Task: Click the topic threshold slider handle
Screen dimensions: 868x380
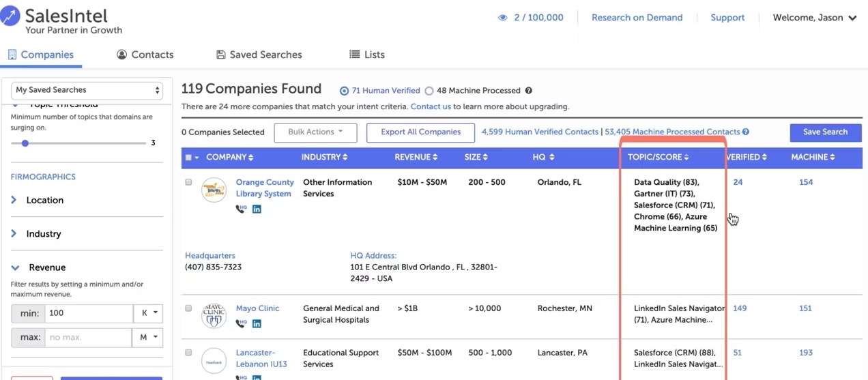Action: [x=25, y=143]
